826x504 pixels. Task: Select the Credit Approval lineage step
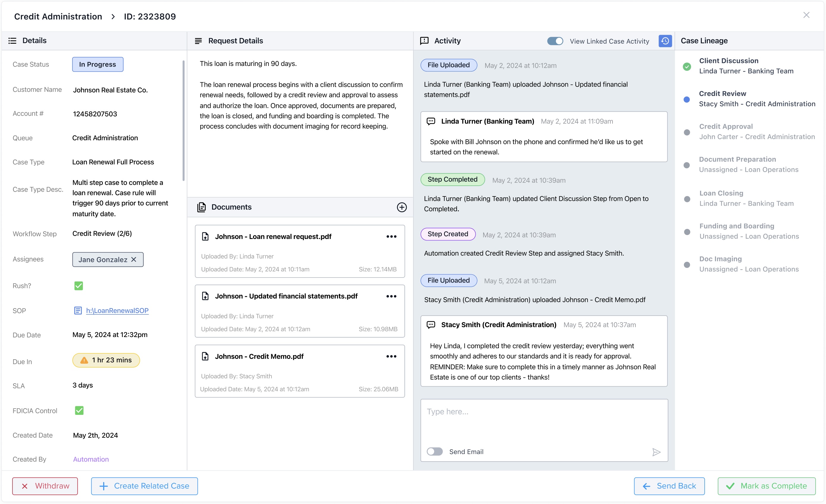click(726, 126)
